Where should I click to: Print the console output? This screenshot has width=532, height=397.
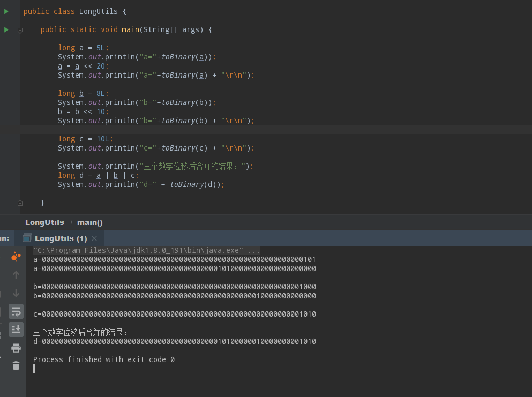[16, 348]
